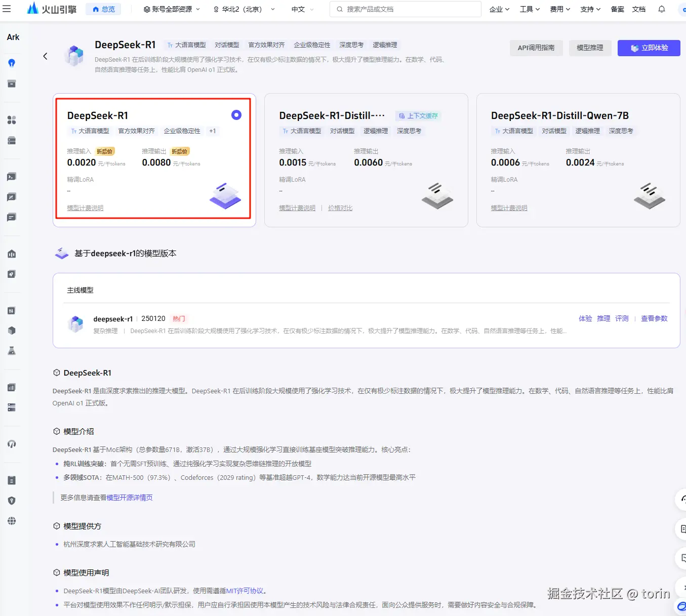
Task: Open the 华北2（北京）region dropdown
Action: coord(244,9)
